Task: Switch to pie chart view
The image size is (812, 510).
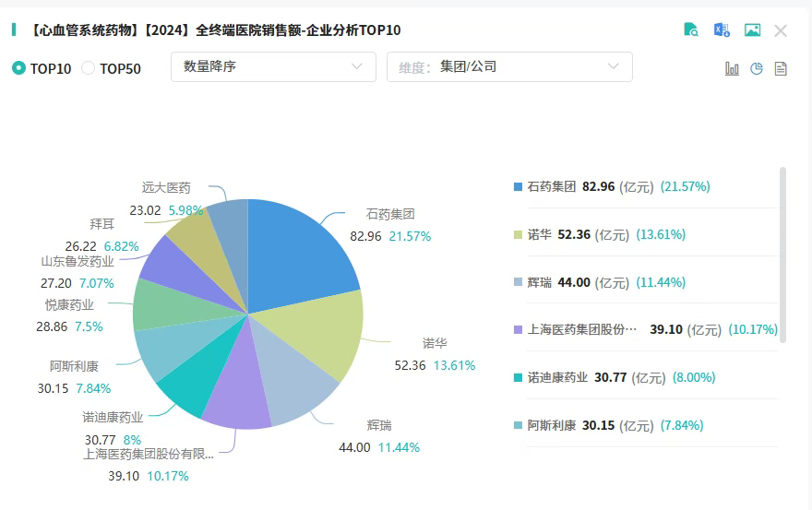Action: click(757, 68)
